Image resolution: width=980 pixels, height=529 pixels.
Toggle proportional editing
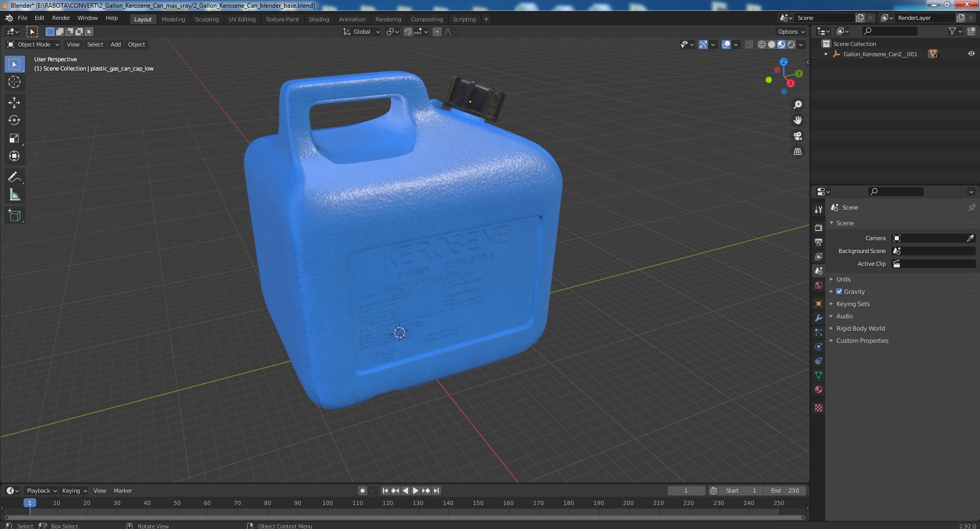pos(437,32)
